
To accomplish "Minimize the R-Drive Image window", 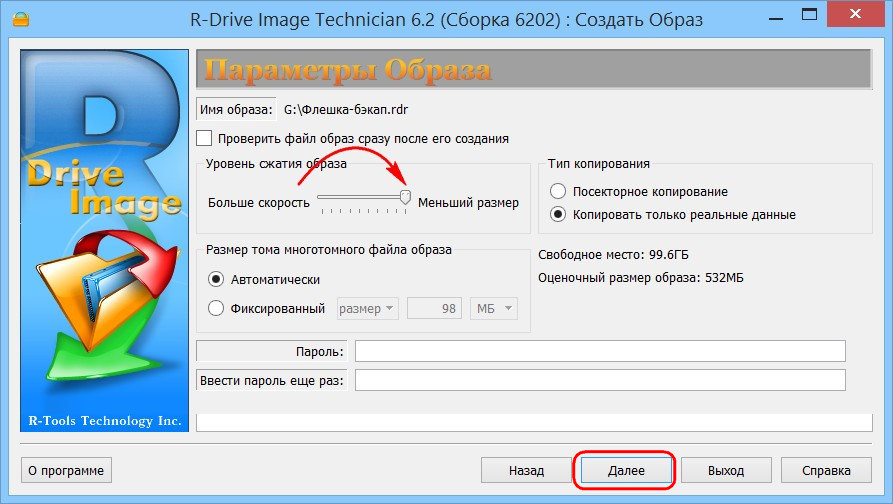I will pyautogui.click(x=775, y=17).
